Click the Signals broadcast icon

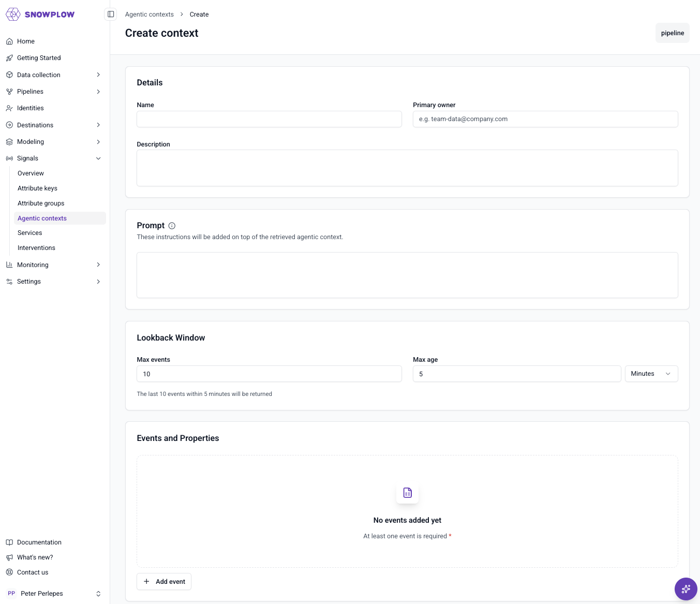9,158
